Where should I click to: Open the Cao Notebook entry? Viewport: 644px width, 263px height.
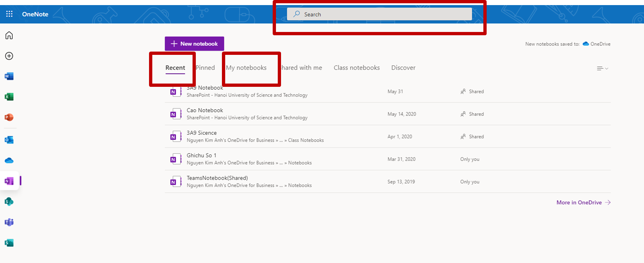[205, 110]
